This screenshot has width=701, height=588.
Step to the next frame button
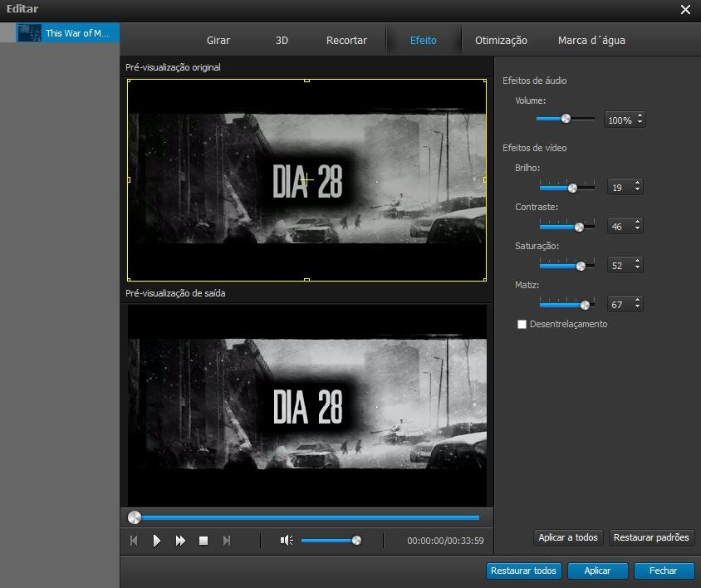227,541
